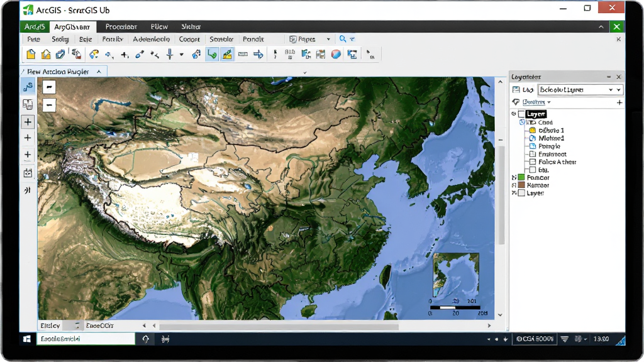This screenshot has height=362, width=644.
Task: Switch to the Fllew tab
Action: [159, 26]
